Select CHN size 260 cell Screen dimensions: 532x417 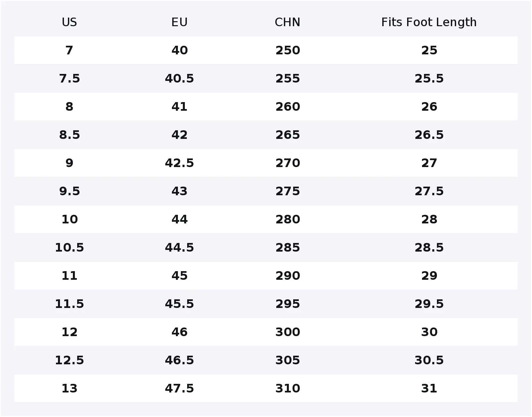pos(288,107)
